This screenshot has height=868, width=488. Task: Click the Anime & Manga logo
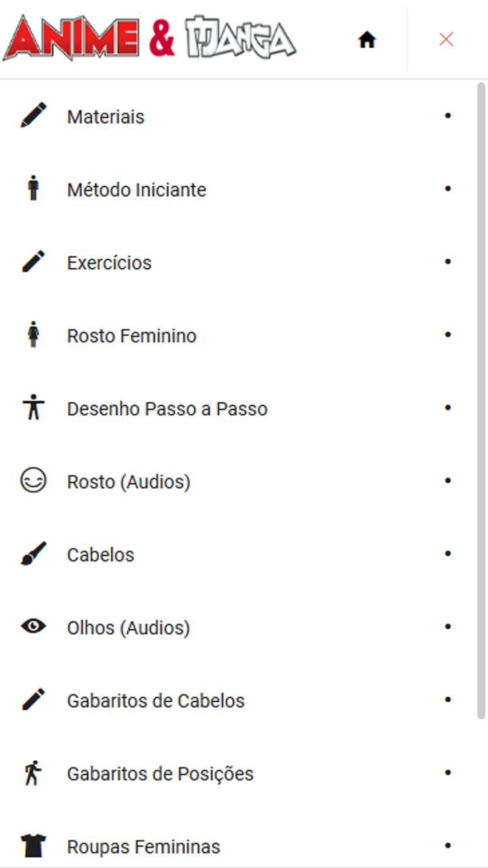point(149,38)
